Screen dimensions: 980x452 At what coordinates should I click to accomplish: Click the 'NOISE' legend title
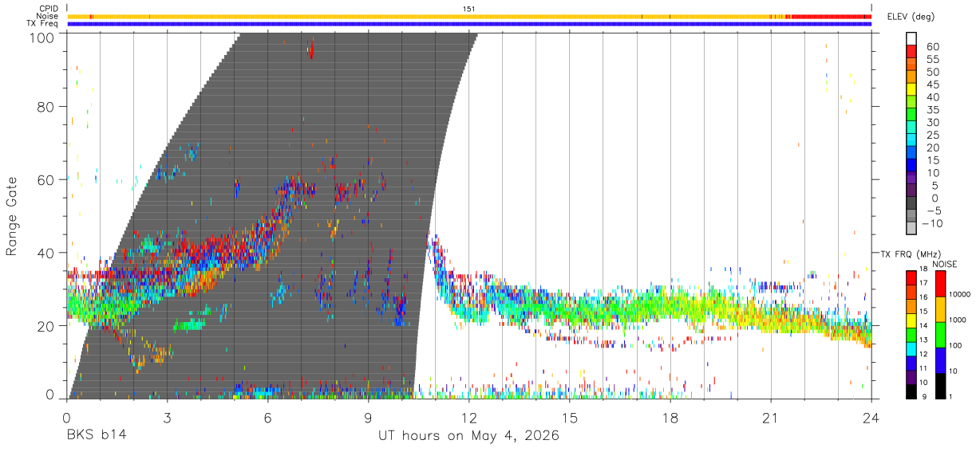click(x=943, y=264)
